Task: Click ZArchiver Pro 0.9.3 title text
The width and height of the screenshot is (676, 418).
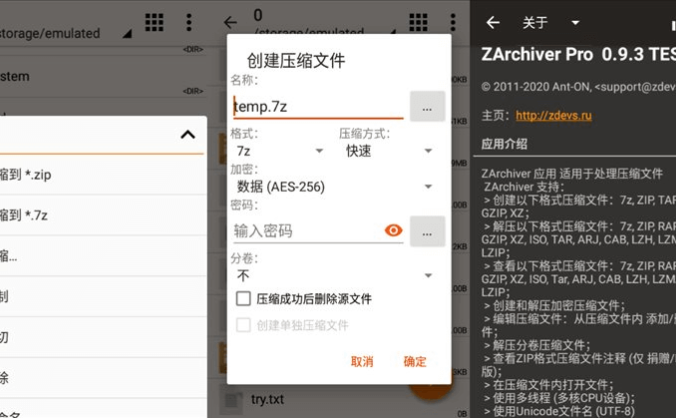Action: click(x=579, y=54)
